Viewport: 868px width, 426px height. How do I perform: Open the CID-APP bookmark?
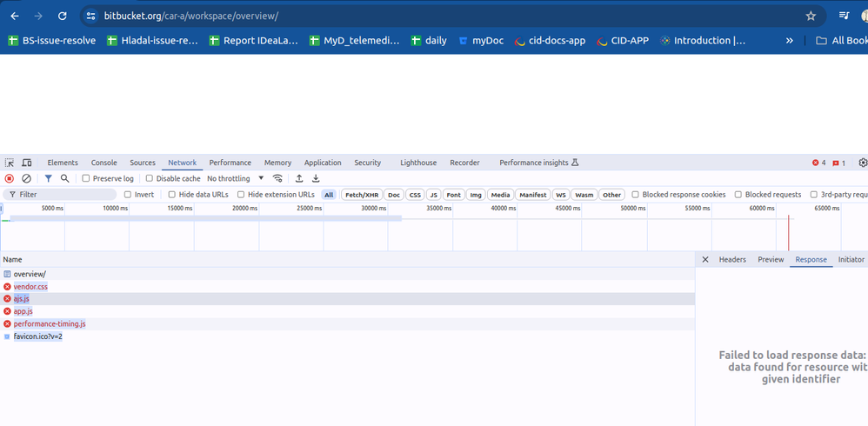[x=623, y=40]
